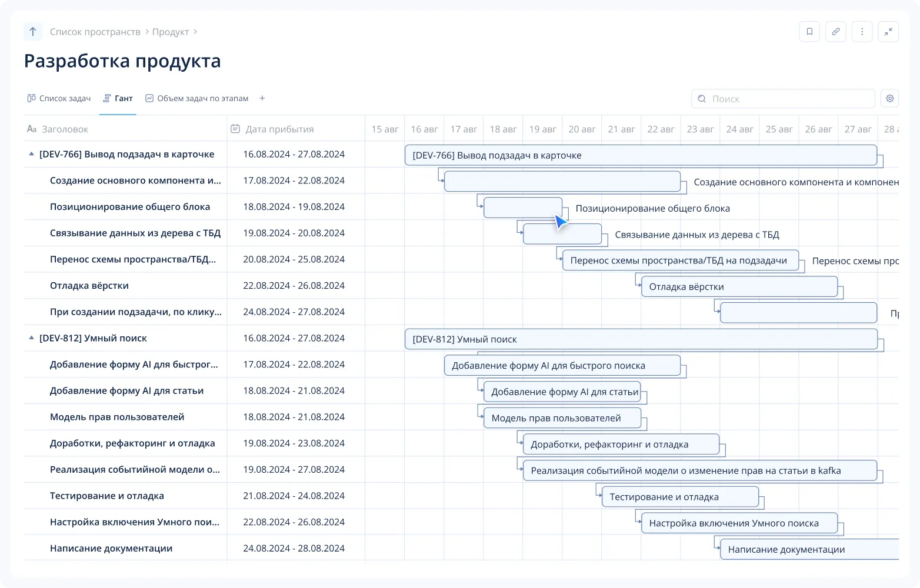920x588 pixels.
Task: Click empty bar for Связывание данных из дерева
Action: [x=562, y=234]
